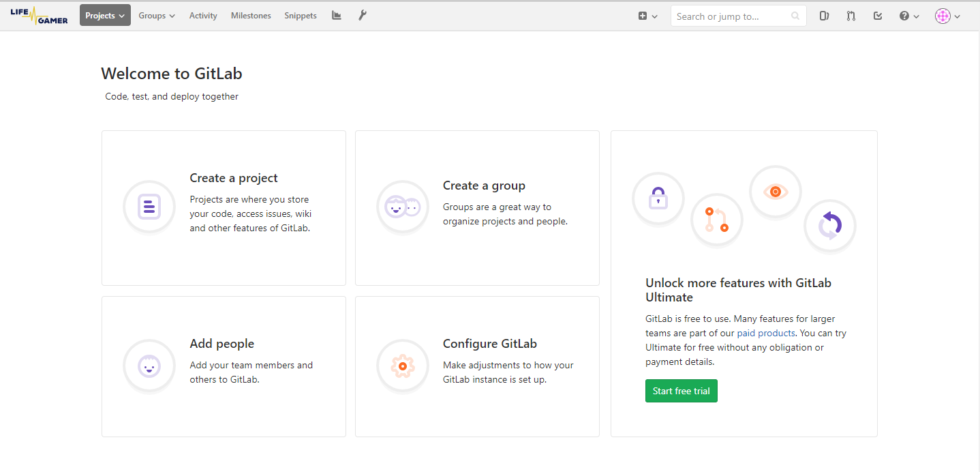Image resolution: width=980 pixels, height=472 pixels.
Task: Click 'Make adjustments to how your' text
Action: [x=508, y=366]
